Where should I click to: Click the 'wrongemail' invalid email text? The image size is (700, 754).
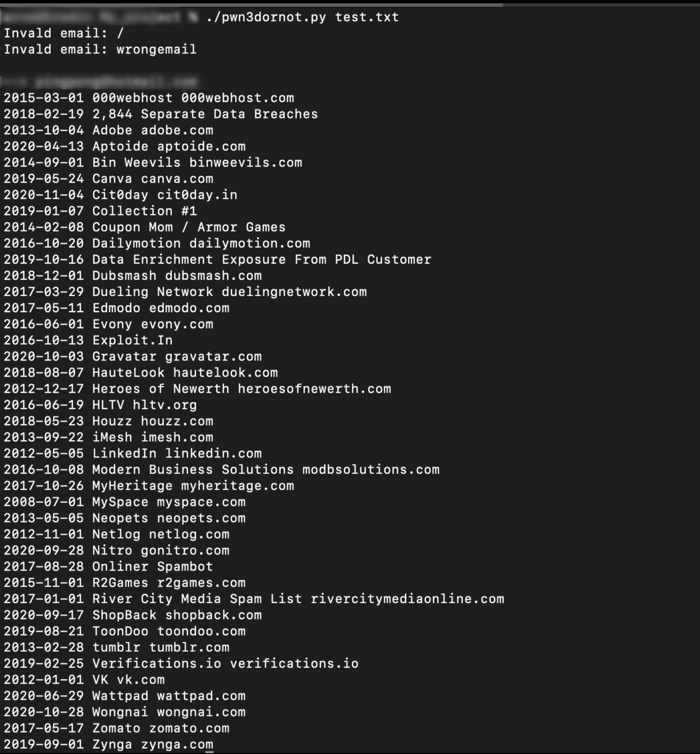[156, 50]
